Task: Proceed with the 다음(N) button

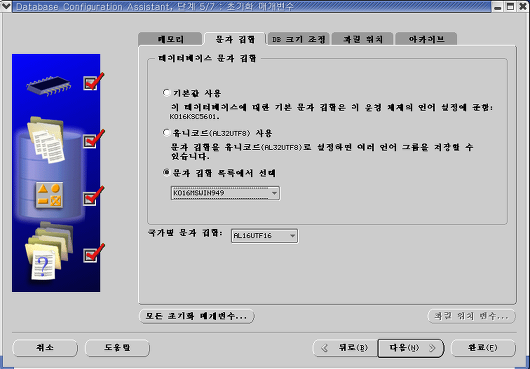Action: (x=411, y=348)
